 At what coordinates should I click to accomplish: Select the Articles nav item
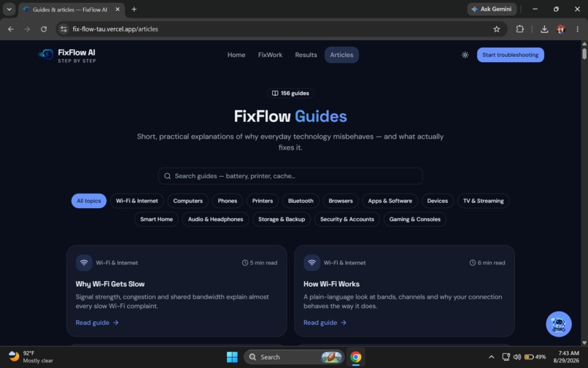click(x=341, y=55)
